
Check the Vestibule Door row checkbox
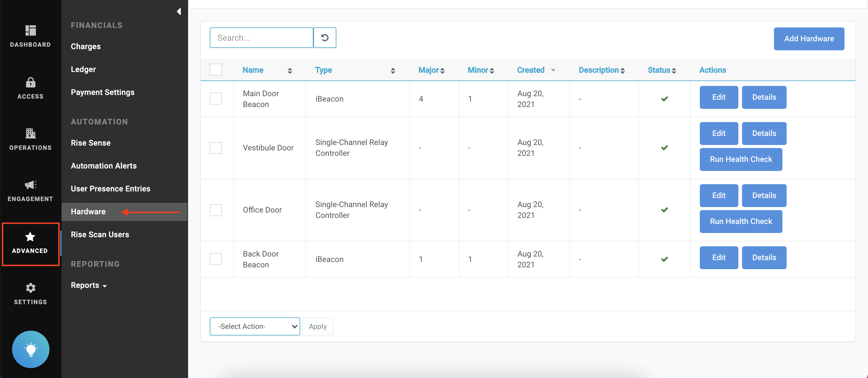(x=216, y=148)
